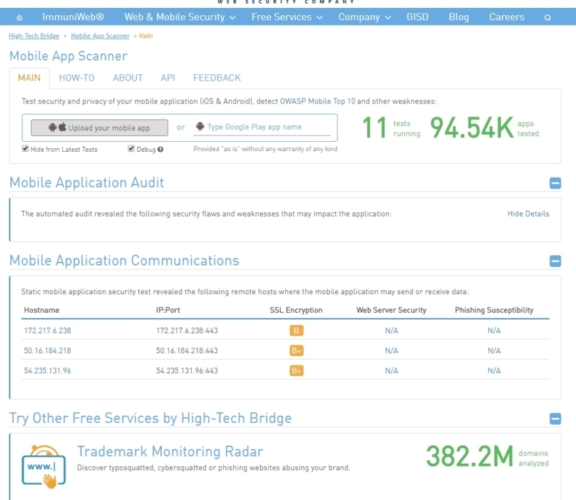Click the Hide Details link
This screenshot has height=500, width=576.
tap(528, 214)
